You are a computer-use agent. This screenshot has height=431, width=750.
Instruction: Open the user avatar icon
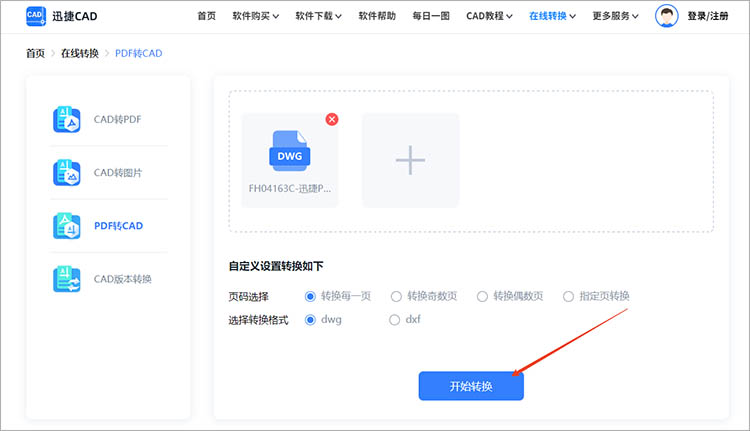pos(666,16)
